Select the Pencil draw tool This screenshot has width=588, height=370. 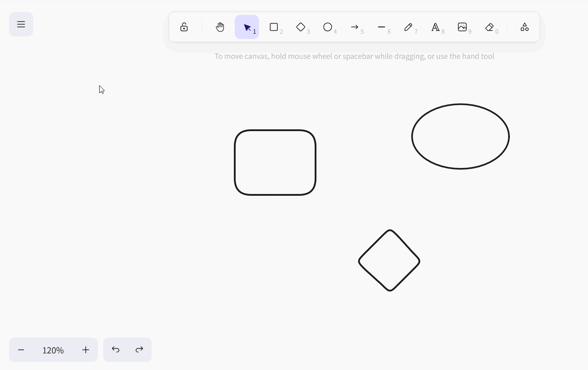pos(408,27)
